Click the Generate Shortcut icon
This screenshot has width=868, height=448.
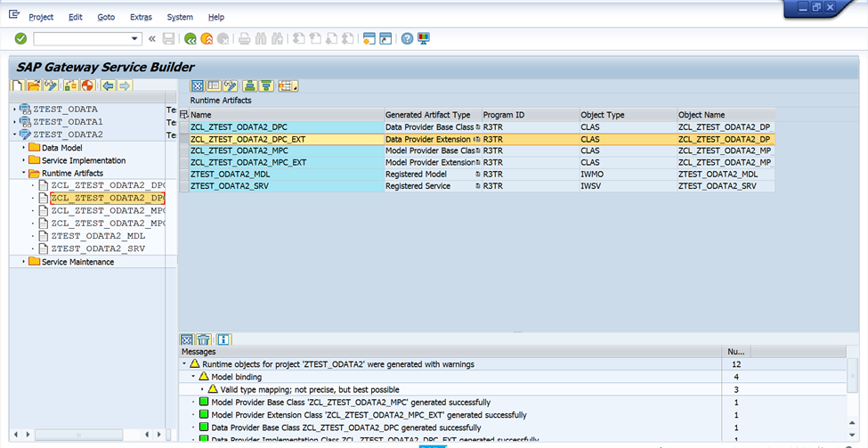click(x=385, y=39)
